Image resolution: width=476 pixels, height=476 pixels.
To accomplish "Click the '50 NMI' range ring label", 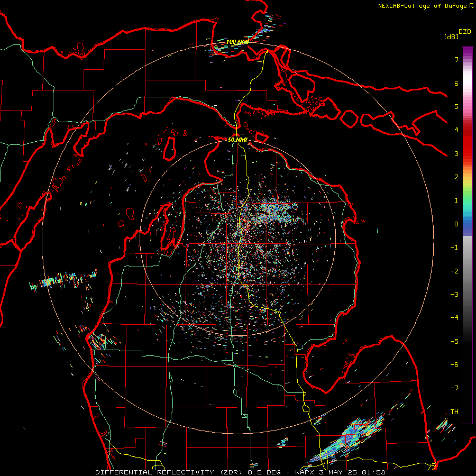I will (x=237, y=140).
